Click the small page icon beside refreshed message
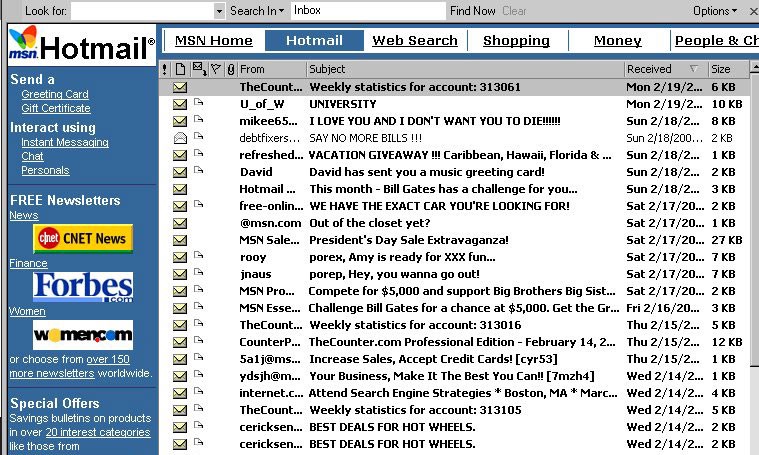759x455 pixels. click(x=198, y=153)
